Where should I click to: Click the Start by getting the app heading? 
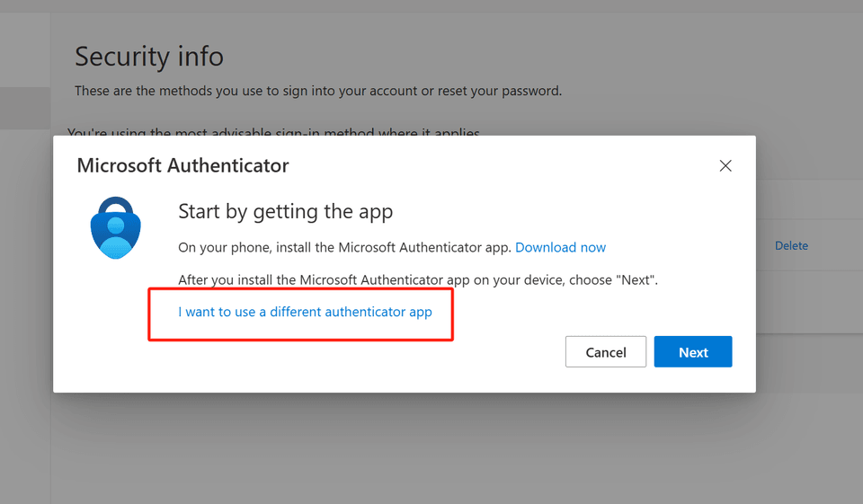click(285, 211)
